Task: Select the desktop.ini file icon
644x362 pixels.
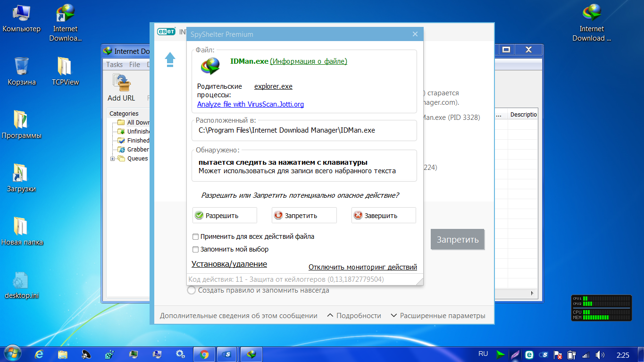Action: click(x=22, y=285)
